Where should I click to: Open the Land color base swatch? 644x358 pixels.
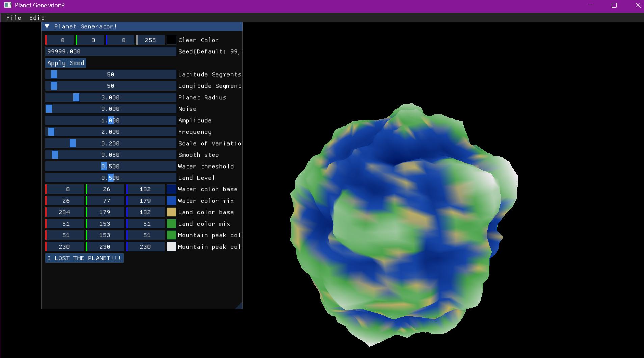click(171, 212)
